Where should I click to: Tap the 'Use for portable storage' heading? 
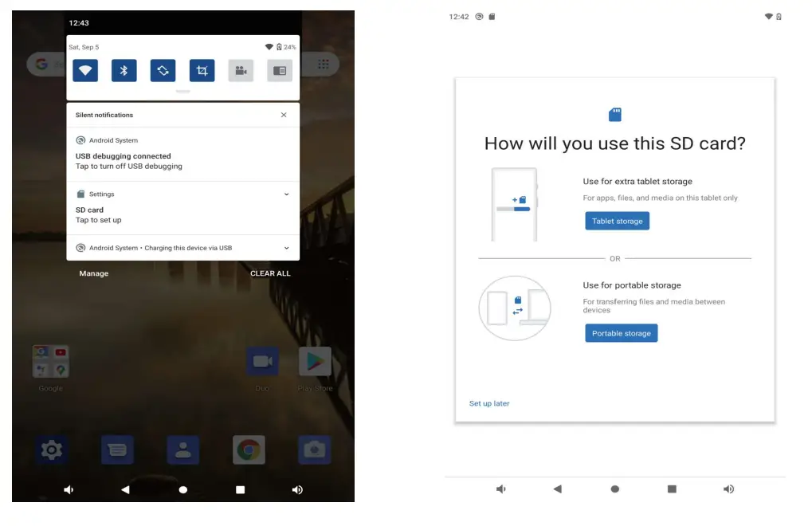click(632, 285)
